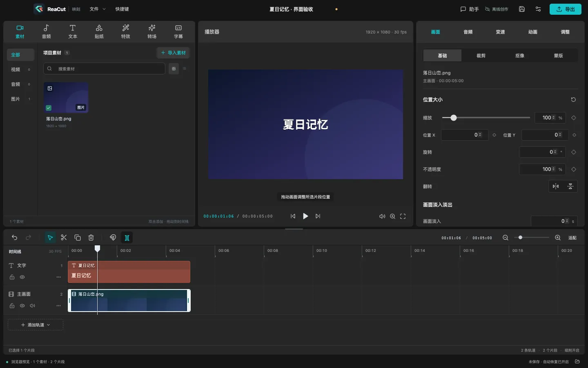588x368 pixels.
Task: Lock the 文字 track
Action: pos(12,277)
